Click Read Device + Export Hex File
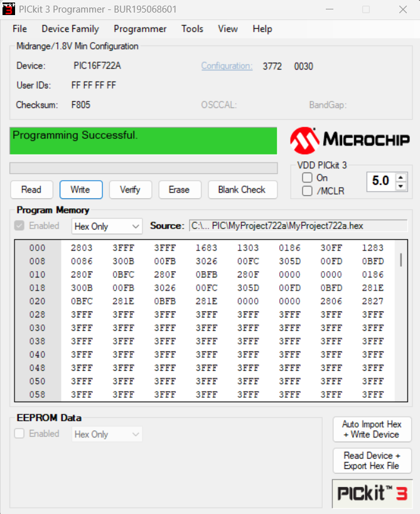This screenshot has width=420, height=514. click(372, 461)
